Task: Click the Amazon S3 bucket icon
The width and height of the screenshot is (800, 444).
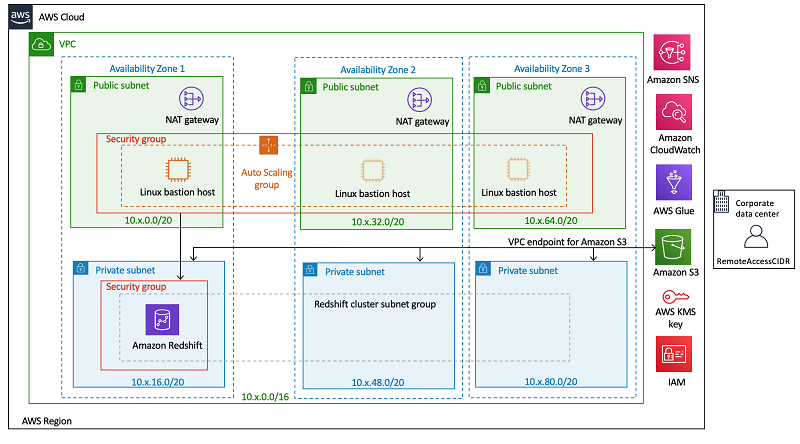Action: tap(673, 247)
